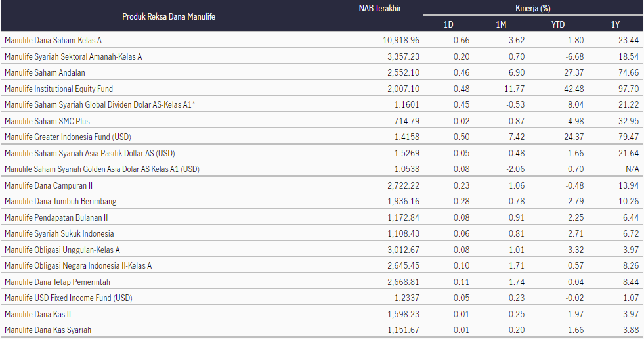
Task: Click NAB value 1,936.16
Action: click(403, 201)
